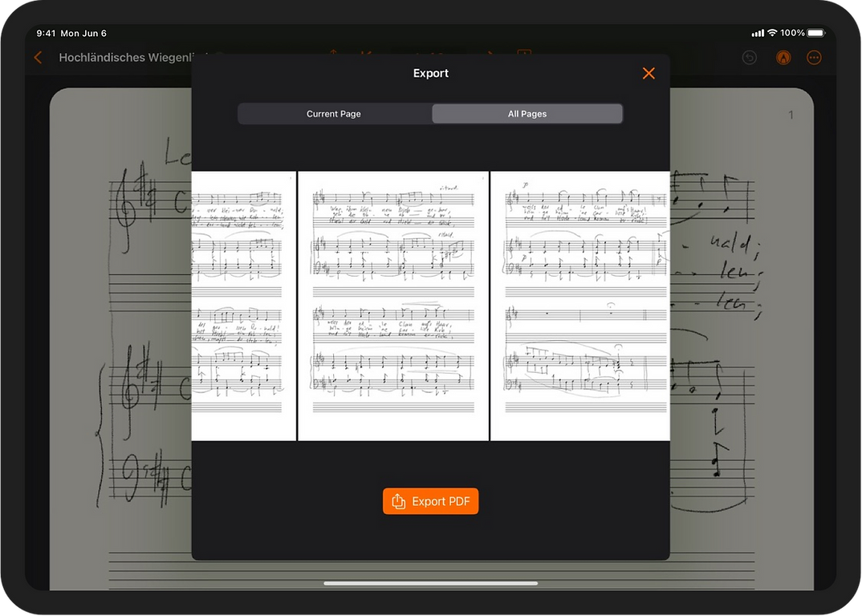Screen dimensions: 862x616
Task: Tap the share icon in the top toolbar
Action: point(332,55)
